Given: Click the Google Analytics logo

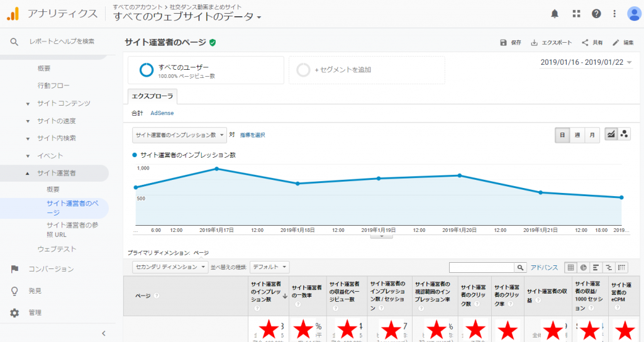Looking at the screenshot, I should 13,13.
